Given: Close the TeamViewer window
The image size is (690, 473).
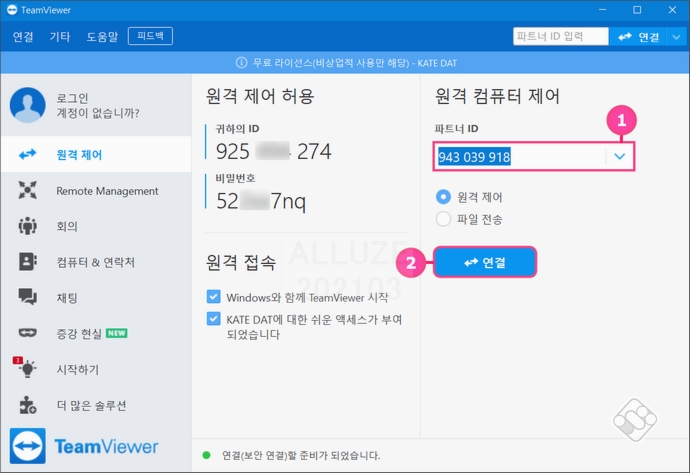Looking at the screenshot, I should (x=672, y=10).
